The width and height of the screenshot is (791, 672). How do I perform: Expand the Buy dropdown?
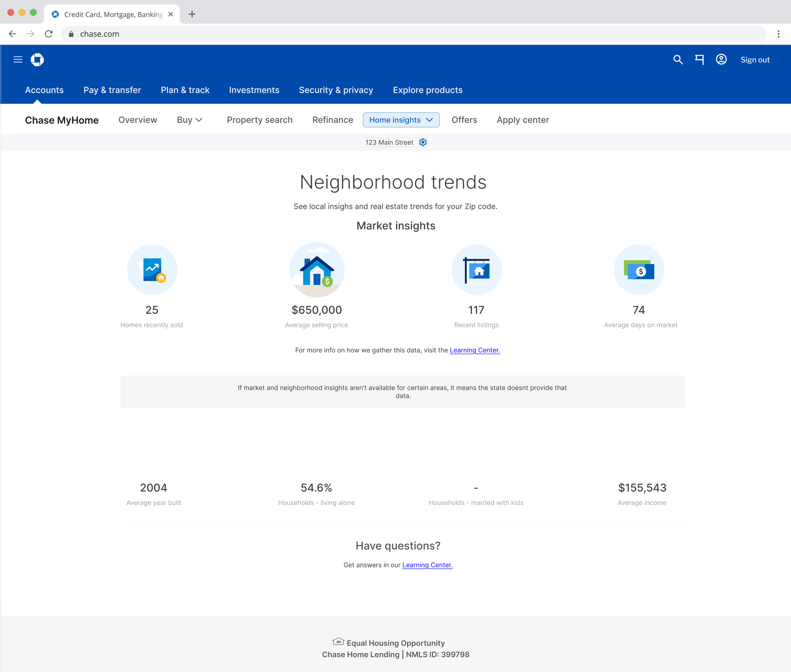[x=190, y=120]
